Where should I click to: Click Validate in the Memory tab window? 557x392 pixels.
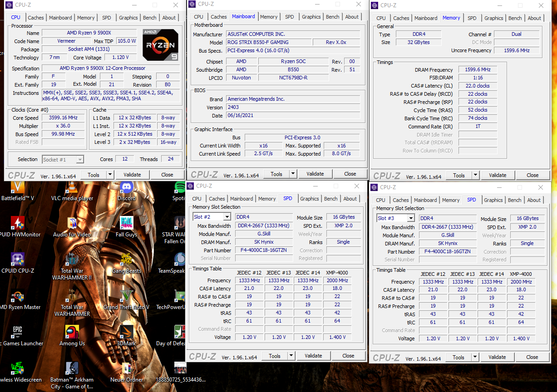pyautogui.click(x=498, y=175)
